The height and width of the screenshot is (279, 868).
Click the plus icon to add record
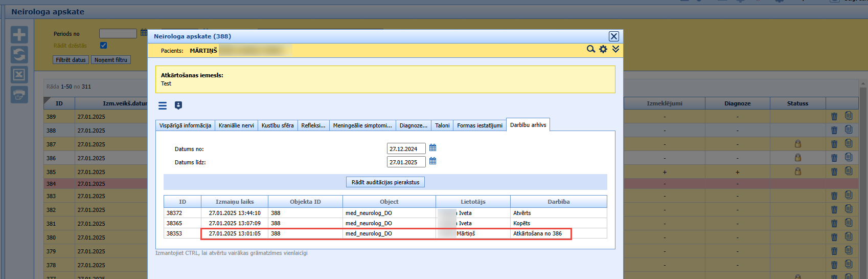point(19,35)
